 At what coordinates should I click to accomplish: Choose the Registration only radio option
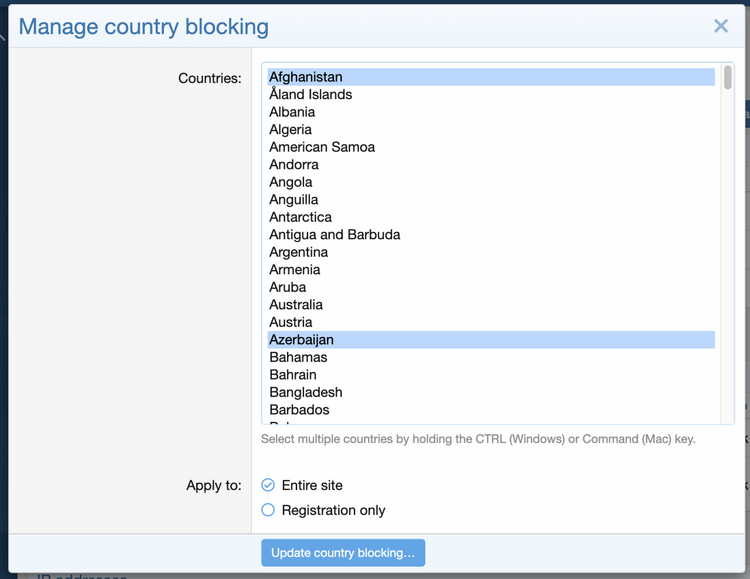pos(268,510)
